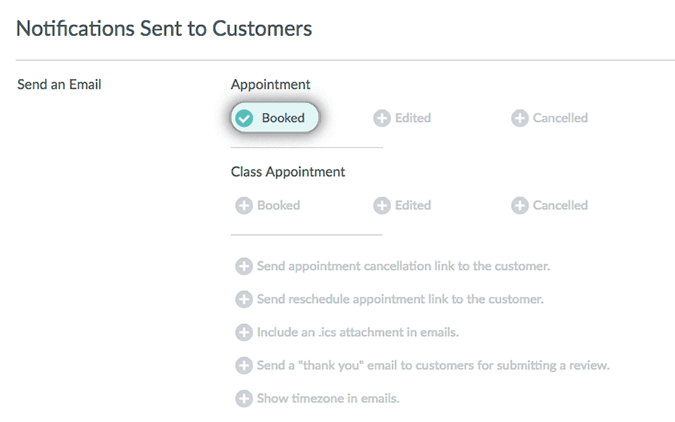Click the 'Cancelled' text under Appointment

(560, 118)
